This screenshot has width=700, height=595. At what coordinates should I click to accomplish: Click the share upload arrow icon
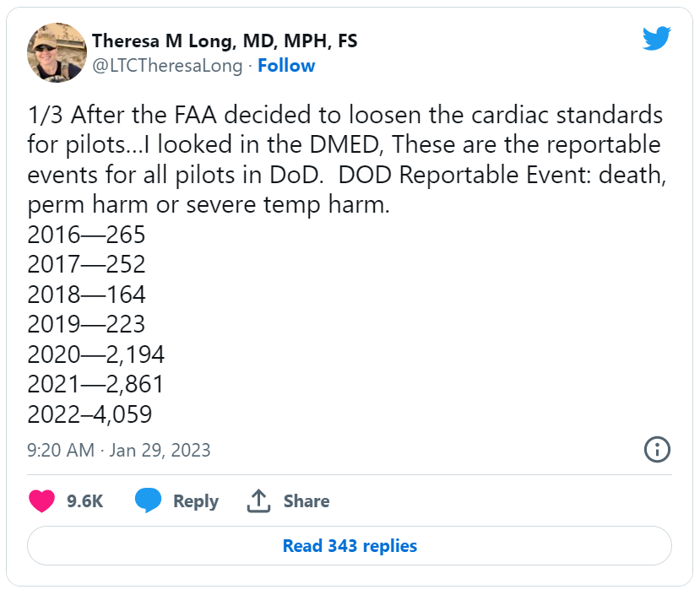258,500
